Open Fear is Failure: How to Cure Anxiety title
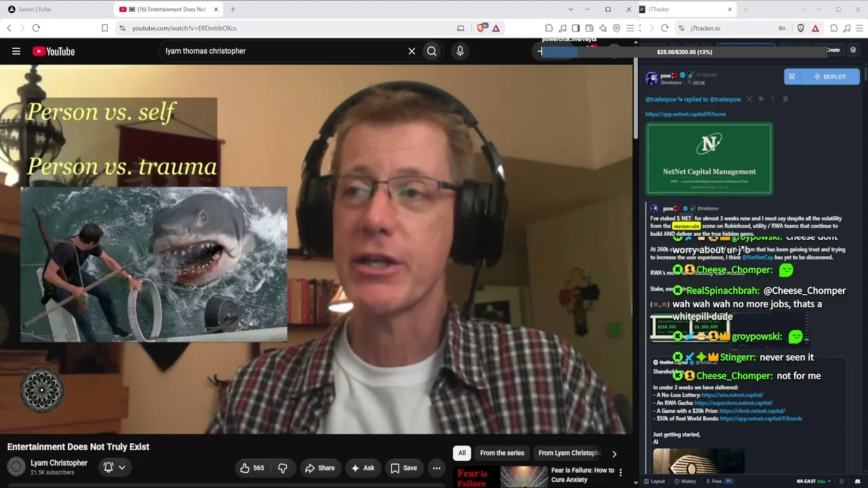 click(x=583, y=474)
